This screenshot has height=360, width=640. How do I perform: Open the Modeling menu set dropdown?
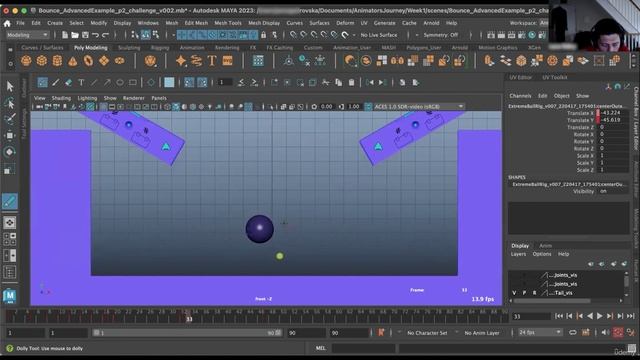pyautogui.click(x=27, y=35)
